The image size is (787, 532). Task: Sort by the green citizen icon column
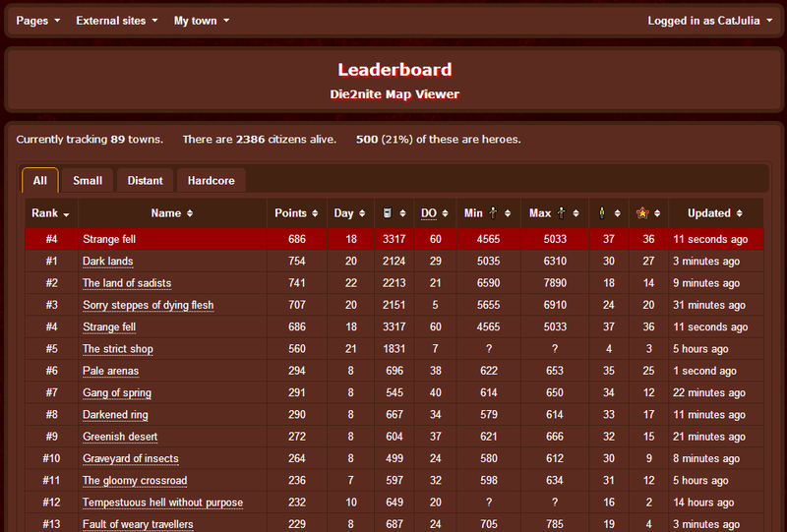608,213
